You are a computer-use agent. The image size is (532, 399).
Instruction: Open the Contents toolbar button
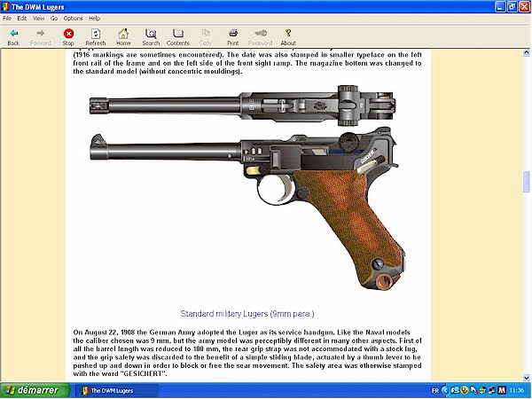coord(178,37)
